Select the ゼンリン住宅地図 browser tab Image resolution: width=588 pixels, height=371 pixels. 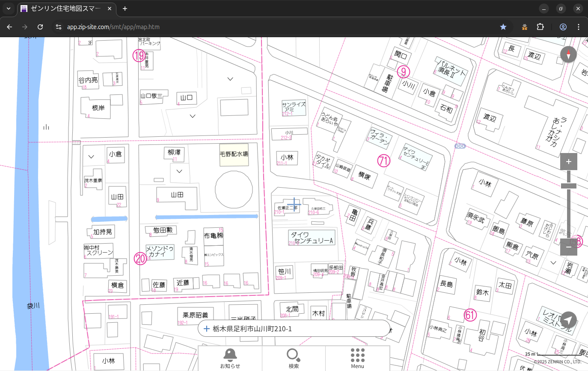click(x=64, y=9)
